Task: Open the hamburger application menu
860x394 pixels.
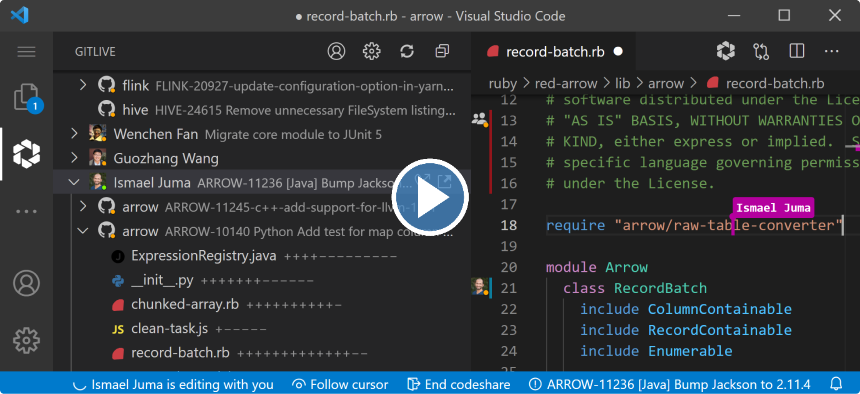Action: pos(26,52)
